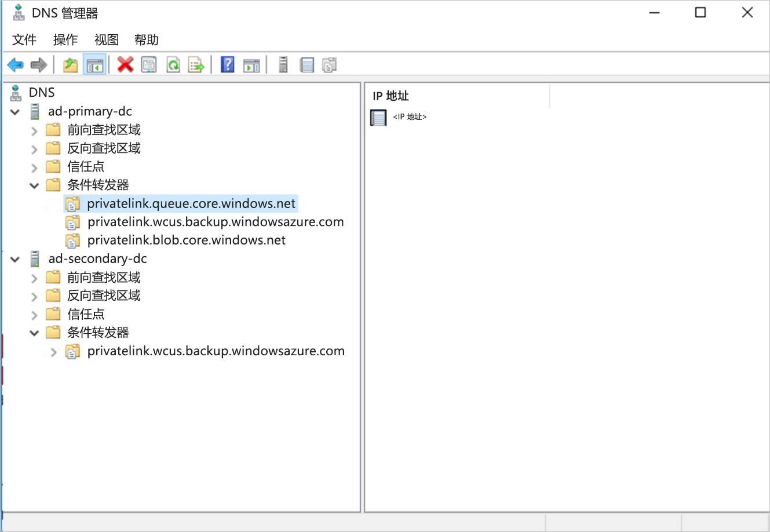Collapse 条件转发器 under ad-secondary-dc
The height and width of the screenshot is (532, 770).
click(x=34, y=333)
